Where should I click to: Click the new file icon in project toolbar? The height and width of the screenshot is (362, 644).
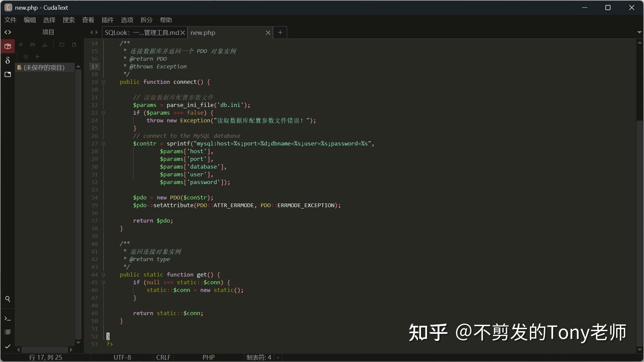74,44
